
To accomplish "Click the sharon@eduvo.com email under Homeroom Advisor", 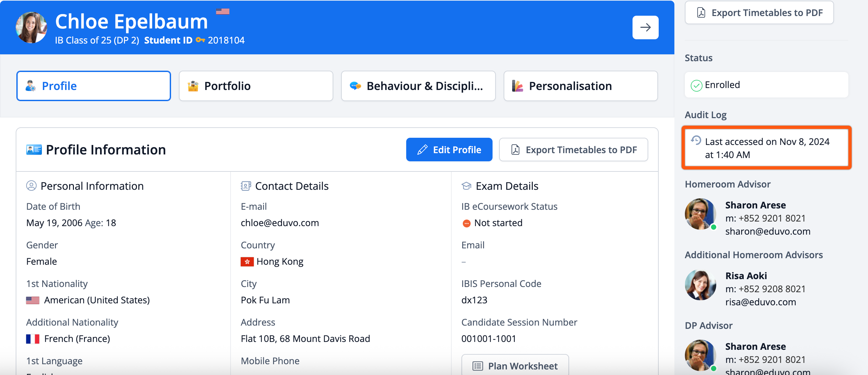I will [x=768, y=231].
